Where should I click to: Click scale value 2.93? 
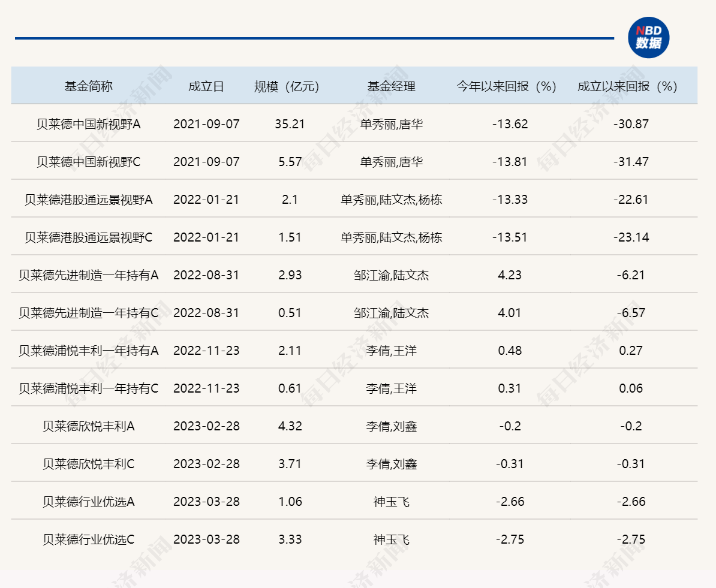coord(290,275)
